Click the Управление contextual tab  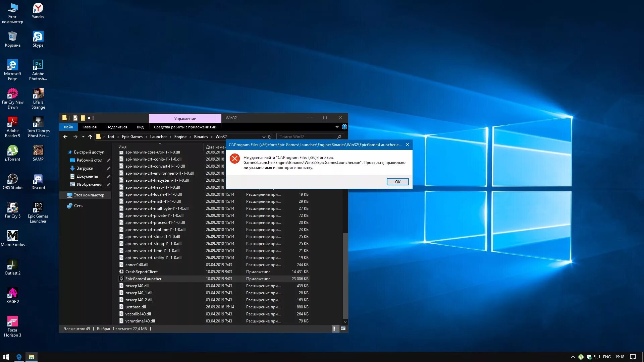(x=185, y=118)
